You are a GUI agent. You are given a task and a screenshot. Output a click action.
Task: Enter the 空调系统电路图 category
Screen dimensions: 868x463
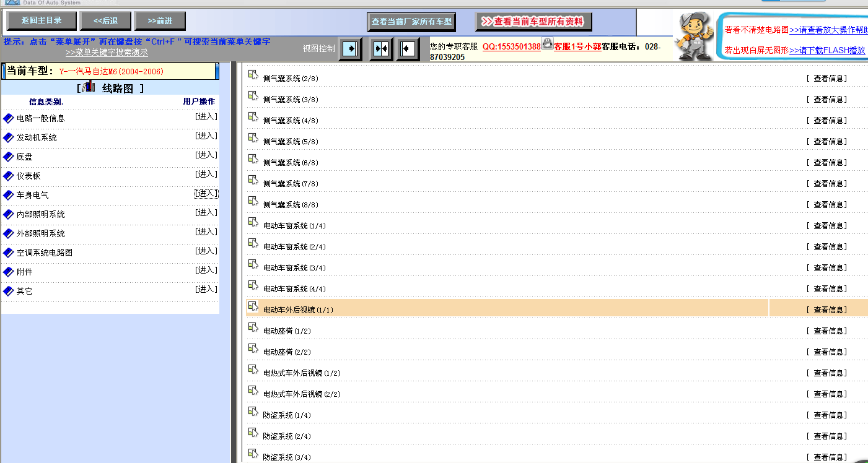206,251
